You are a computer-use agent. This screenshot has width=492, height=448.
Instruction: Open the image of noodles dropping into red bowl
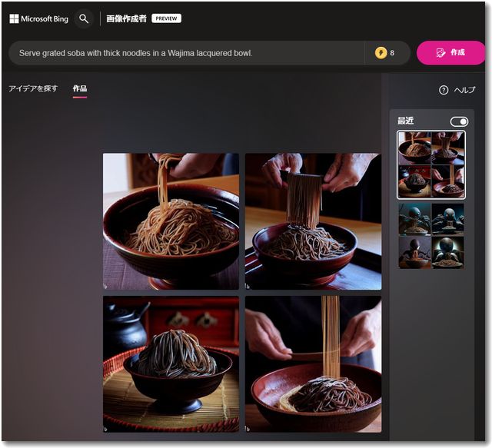pyautogui.click(x=313, y=364)
